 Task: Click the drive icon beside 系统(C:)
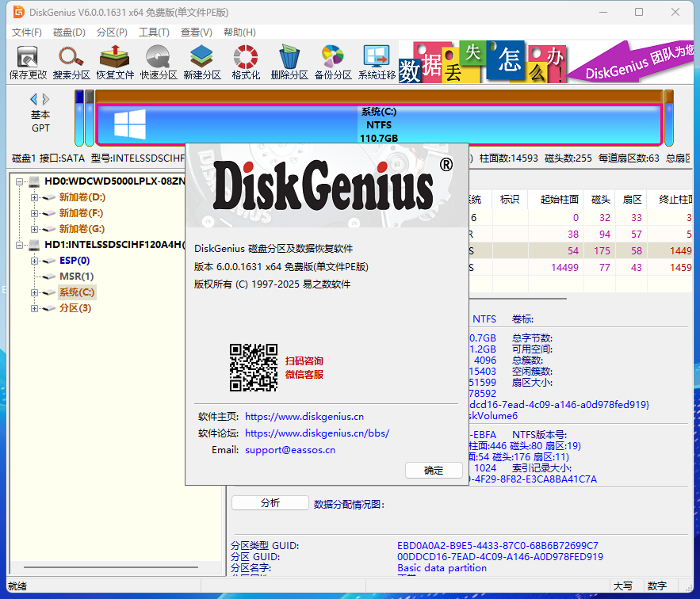pos(49,293)
